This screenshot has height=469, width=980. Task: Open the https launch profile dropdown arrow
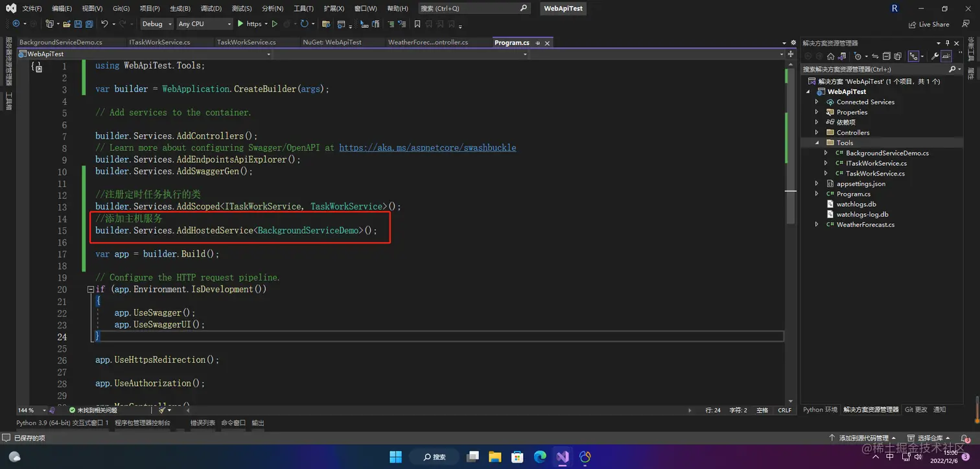(x=266, y=24)
